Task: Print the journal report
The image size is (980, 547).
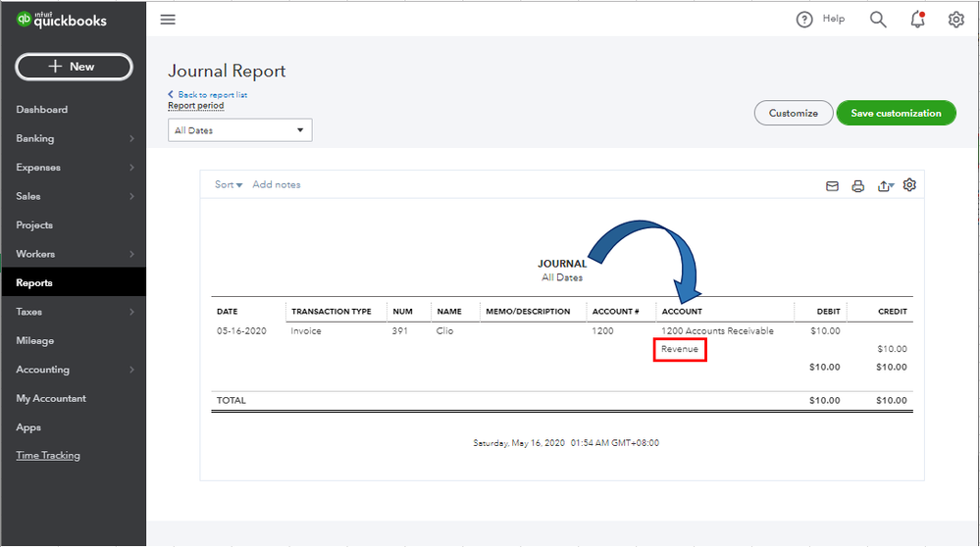Action: pyautogui.click(x=858, y=185)
